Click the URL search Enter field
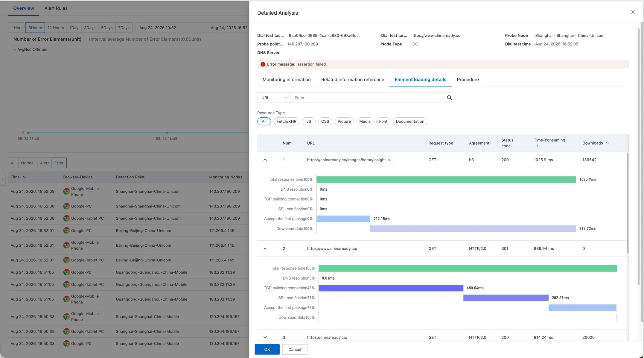Screen dimensions: 644x358 click(x=367, y=98)
